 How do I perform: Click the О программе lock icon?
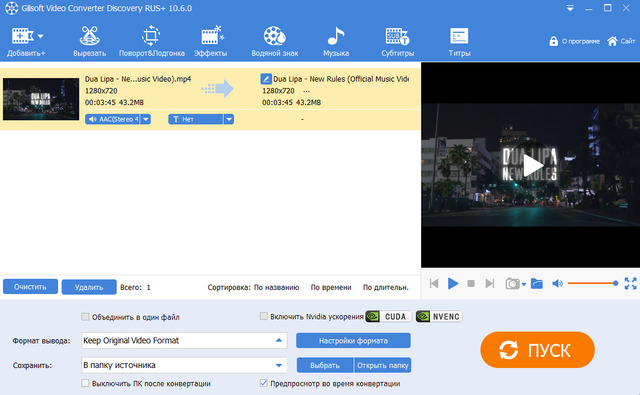click(553, 41)
